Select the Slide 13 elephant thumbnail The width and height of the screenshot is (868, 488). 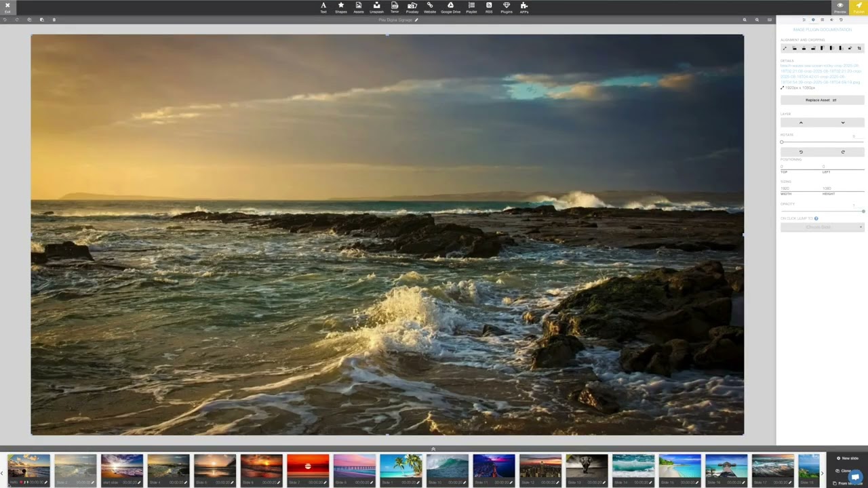pos(587,470)
